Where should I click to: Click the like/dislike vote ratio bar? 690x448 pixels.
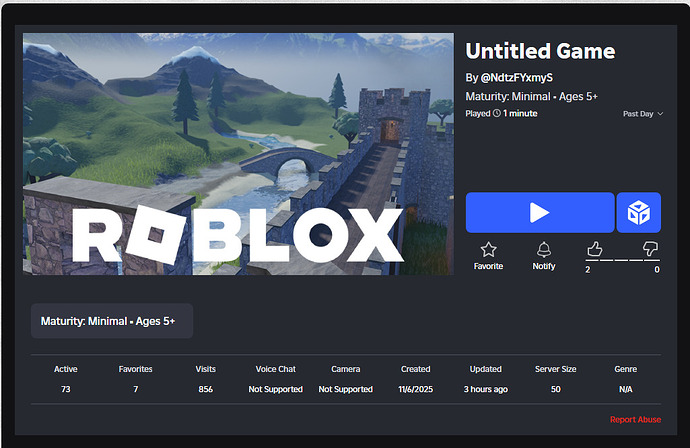(x=623, y=260)
